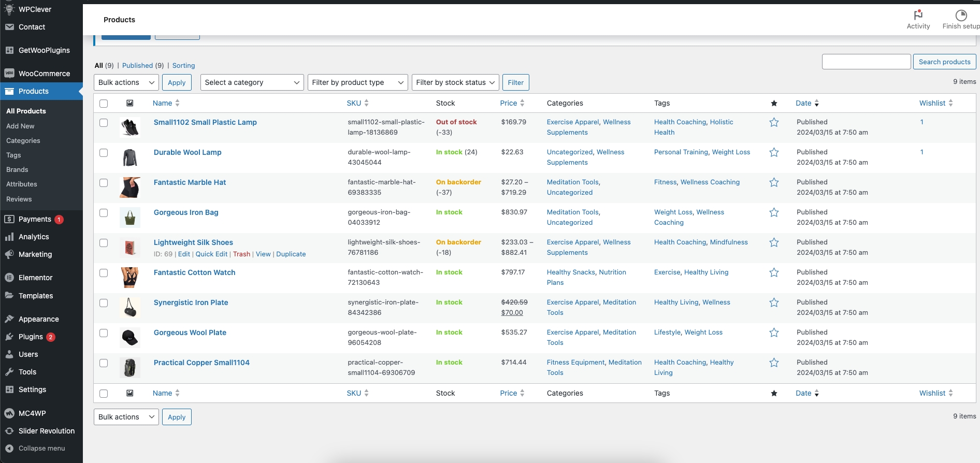Viewport: 980px width, 463px height.
Task: Open the top Bulk actions dropdown
Action: (126, 82)
